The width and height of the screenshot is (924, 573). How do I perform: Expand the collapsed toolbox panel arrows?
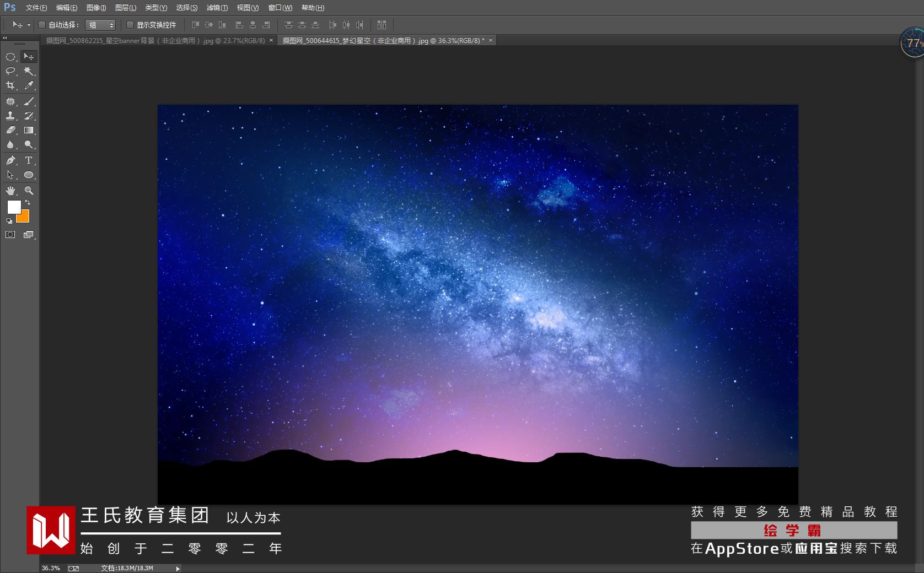tap(5, 38)
